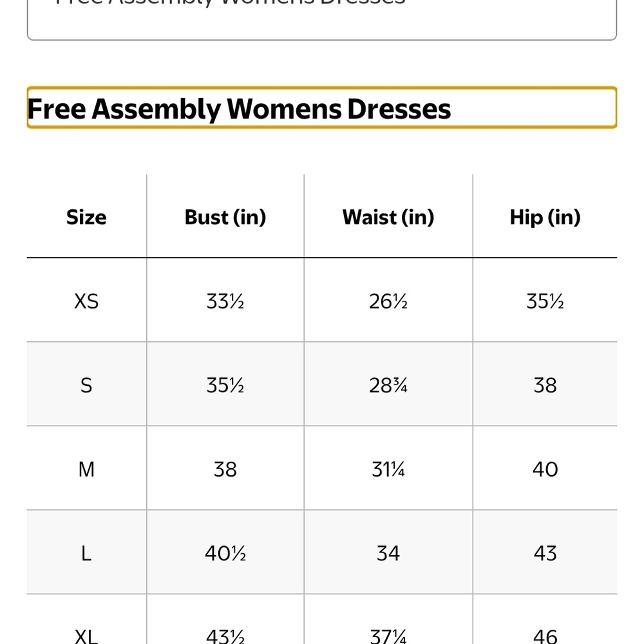
Task: Select the XS size row label
Action: tap(86, 301)
